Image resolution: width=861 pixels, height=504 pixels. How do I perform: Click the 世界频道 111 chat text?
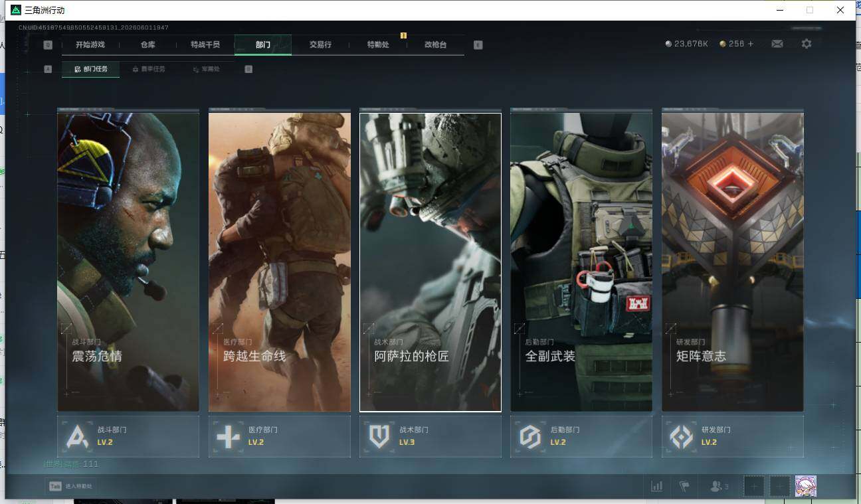(71, 464)
